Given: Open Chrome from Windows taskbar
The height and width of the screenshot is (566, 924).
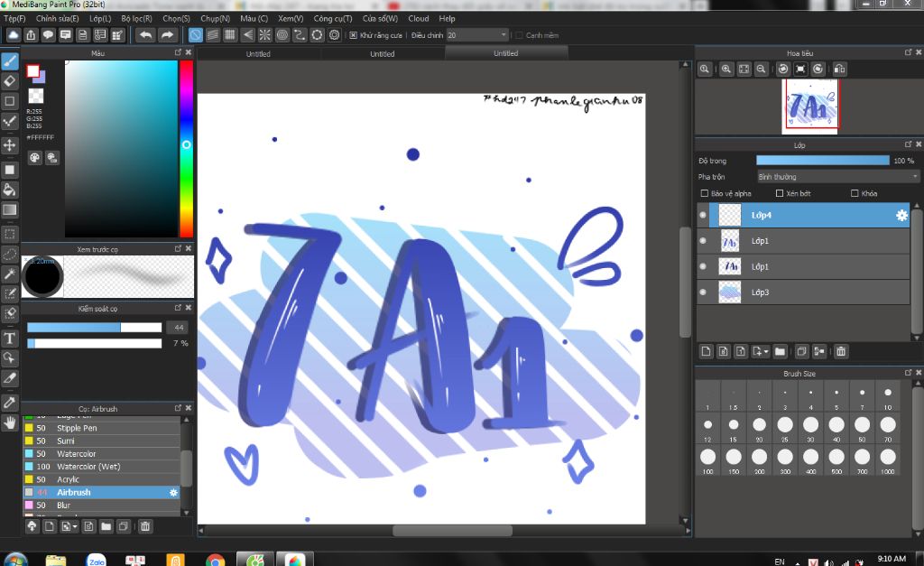Looking at the screenshot, I should click(215, 560).
